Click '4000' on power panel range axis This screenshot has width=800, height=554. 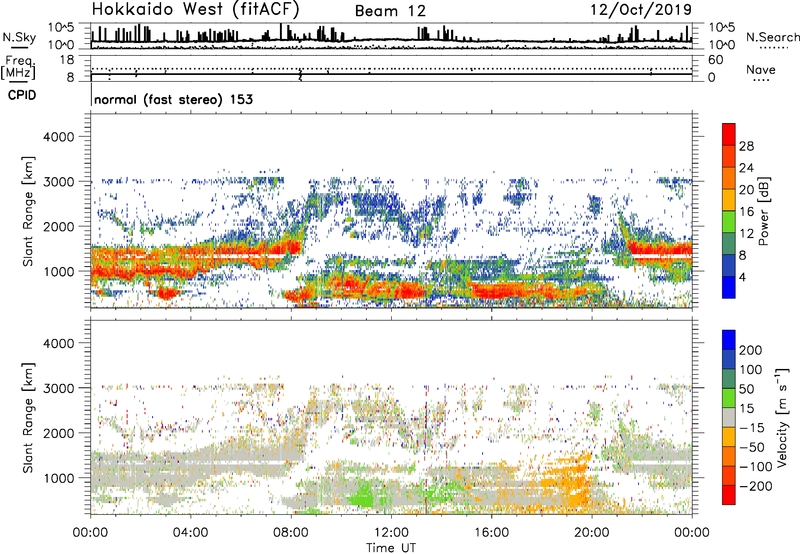(58, 137)
